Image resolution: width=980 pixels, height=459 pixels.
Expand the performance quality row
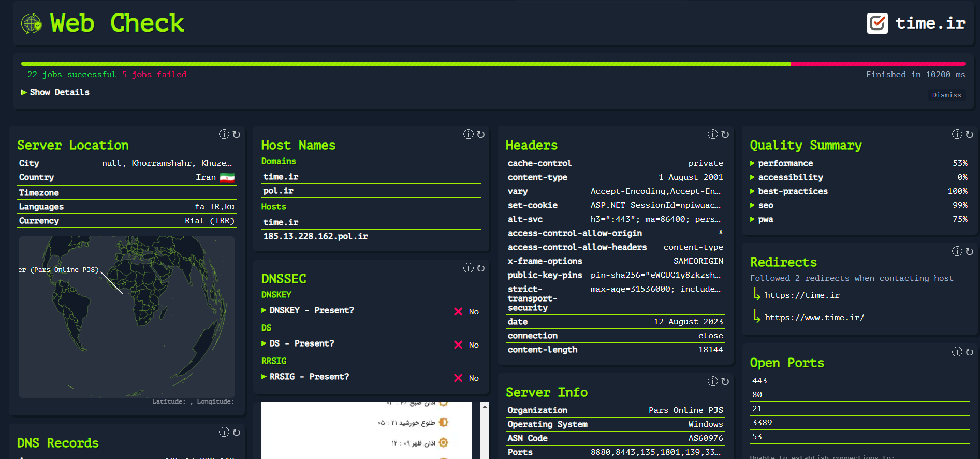pyautogui.click(x=859, y=163)
